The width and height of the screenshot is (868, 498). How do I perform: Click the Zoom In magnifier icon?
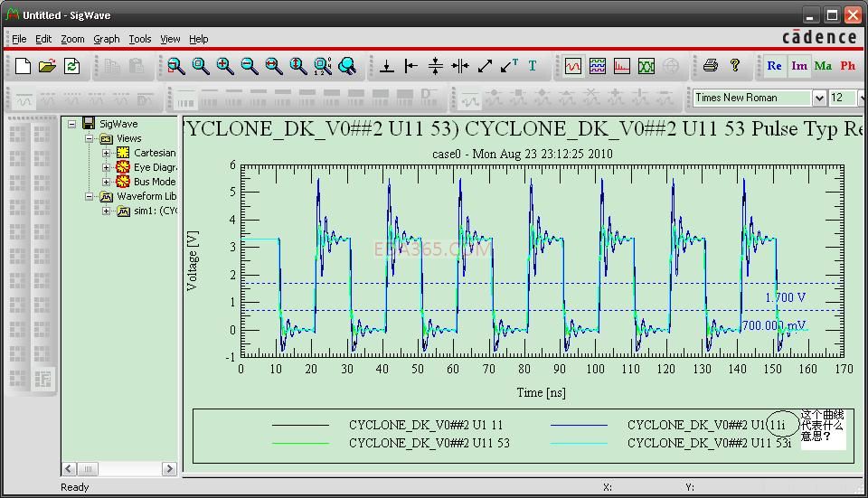[x=224, y=66]
